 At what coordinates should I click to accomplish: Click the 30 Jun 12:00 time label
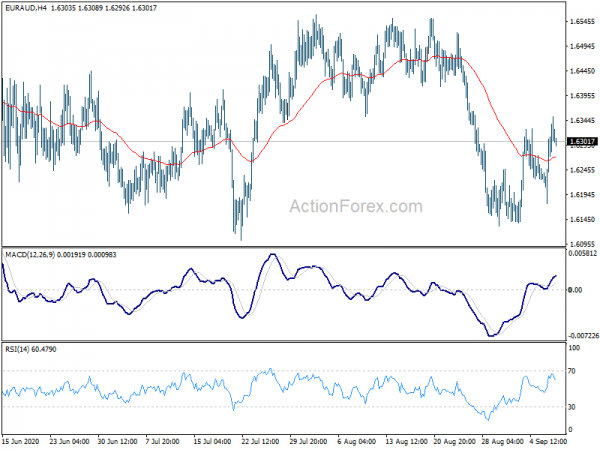(117, 441)
